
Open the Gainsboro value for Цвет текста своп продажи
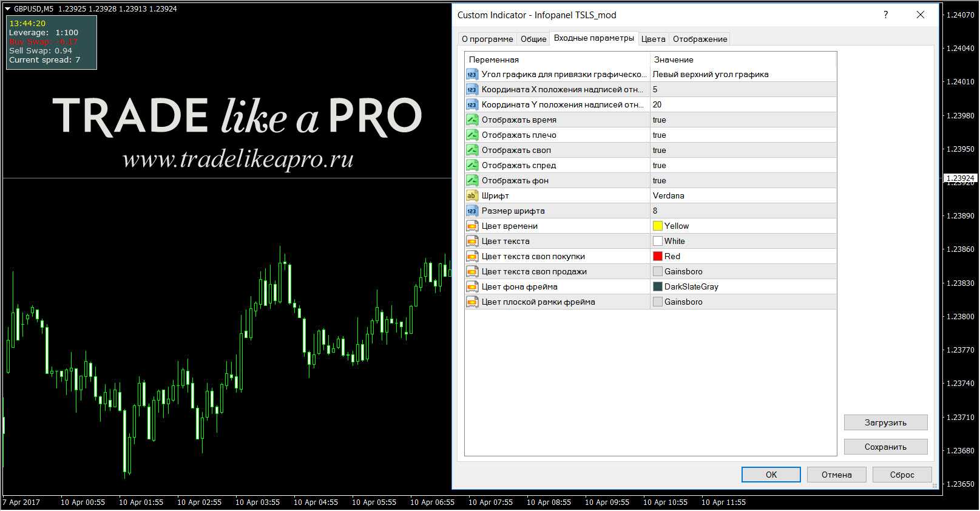click(683, 271)
